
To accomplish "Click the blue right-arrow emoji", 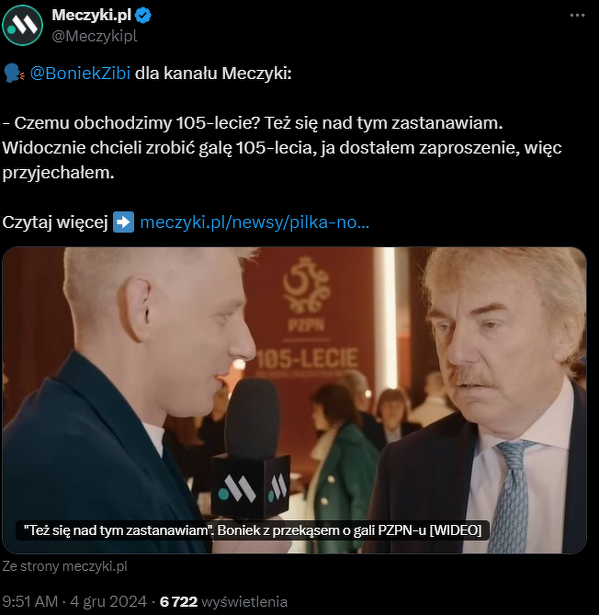I will coord(124,222).
